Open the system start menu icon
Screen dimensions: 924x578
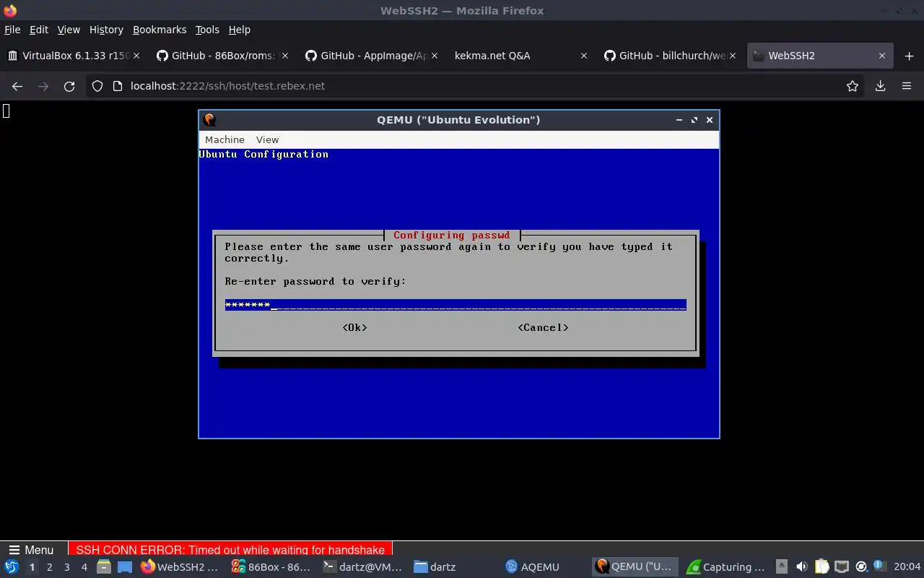click(x=11, y=567)
